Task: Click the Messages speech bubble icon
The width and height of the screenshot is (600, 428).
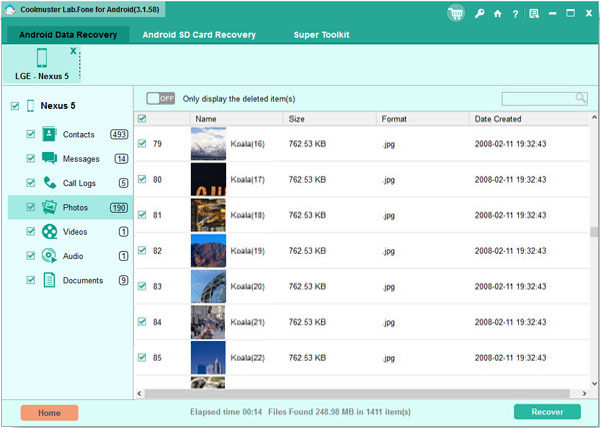Action: pyautogui.click(x=49, y=158)
